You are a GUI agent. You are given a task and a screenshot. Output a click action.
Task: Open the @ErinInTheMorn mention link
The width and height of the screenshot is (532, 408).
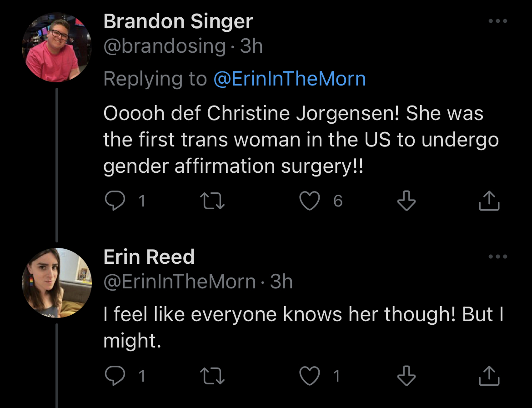290,79
